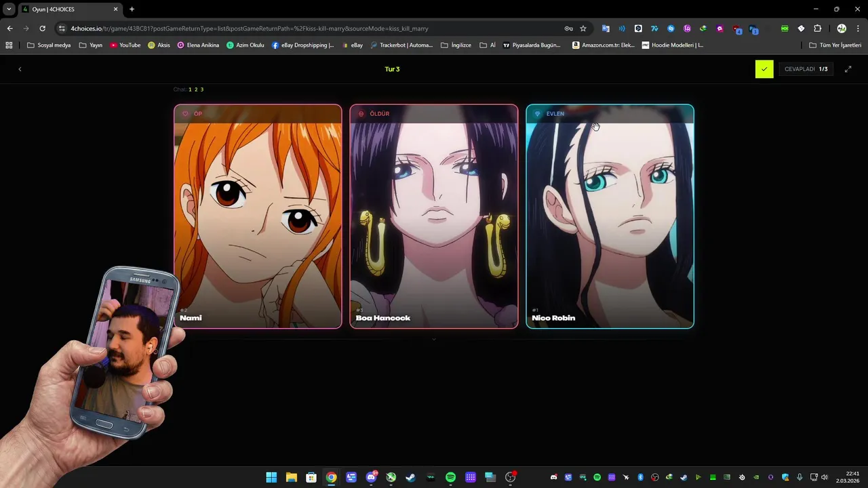The width and height of the screenshot is (868, 488).
Task: Open the apps grid in bookmarks bar
Action: click(x=9, y=45)
